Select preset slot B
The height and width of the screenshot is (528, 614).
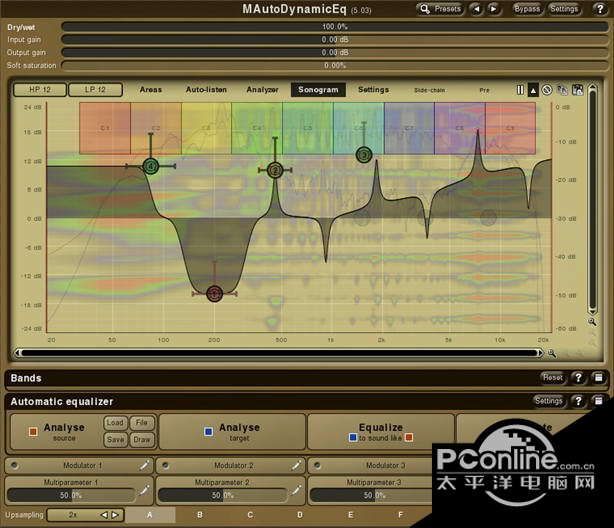pyautogui.click(x=200, y=515)
